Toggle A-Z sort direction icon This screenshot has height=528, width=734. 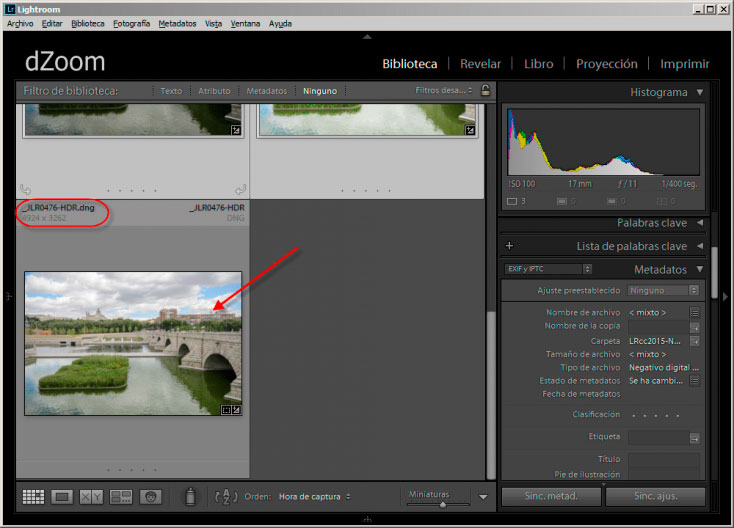coord(226,497)
